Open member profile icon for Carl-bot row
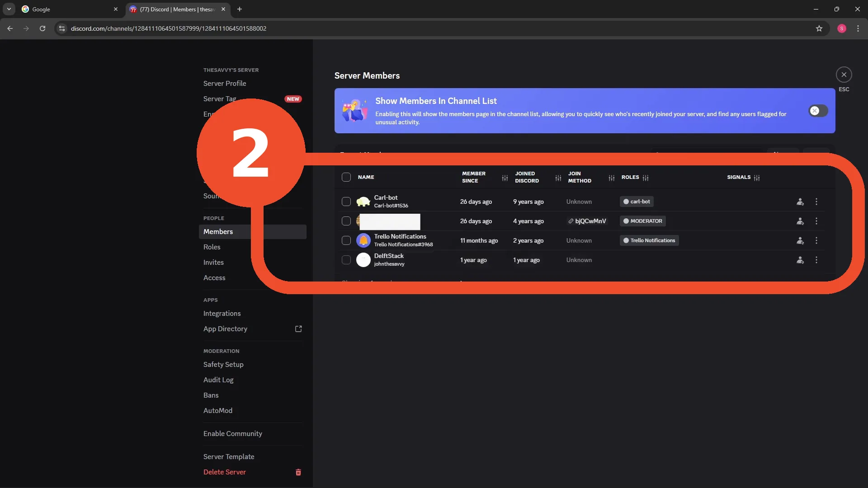Image resolution: width=868 pixels, height=488 pixels. coord(800,202)
